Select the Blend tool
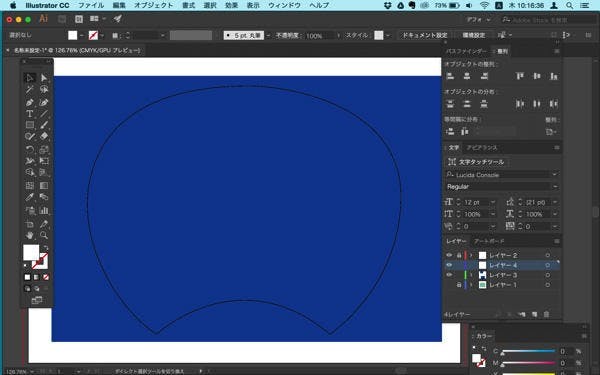600x375 pixels. pyautogui.click(x=44, y=197)
